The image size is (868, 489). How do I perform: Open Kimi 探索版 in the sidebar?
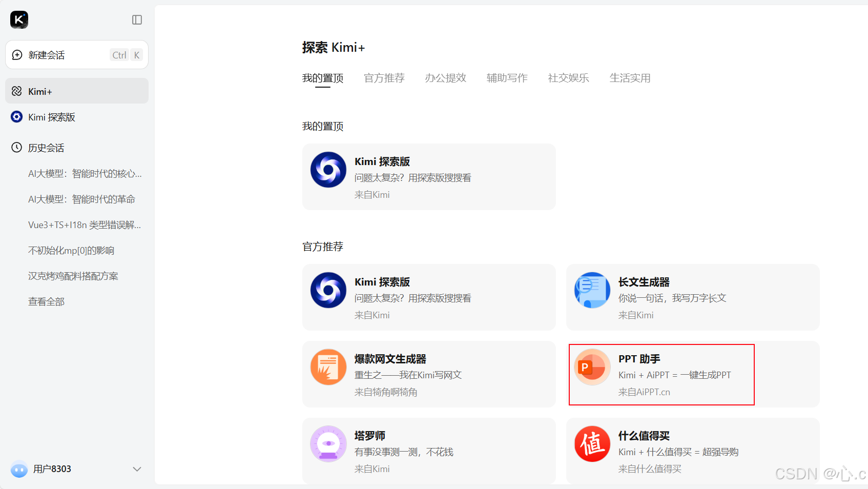point(77,117)
